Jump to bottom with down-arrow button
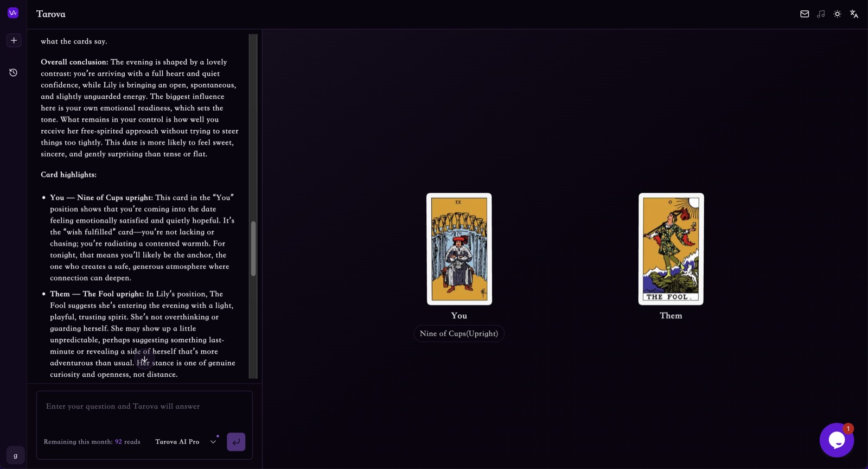868x469 pixels. click(144, 359)
